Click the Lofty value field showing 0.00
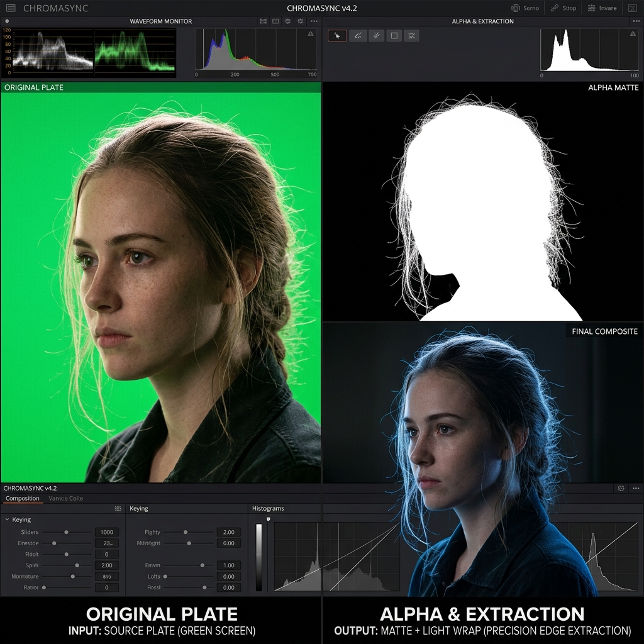 229,577
